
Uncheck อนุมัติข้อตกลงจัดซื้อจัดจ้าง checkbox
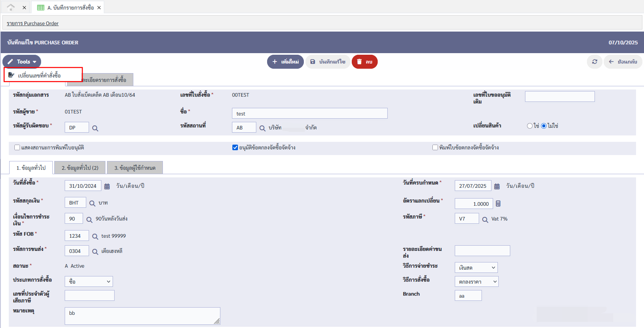[x=235, y=147]
